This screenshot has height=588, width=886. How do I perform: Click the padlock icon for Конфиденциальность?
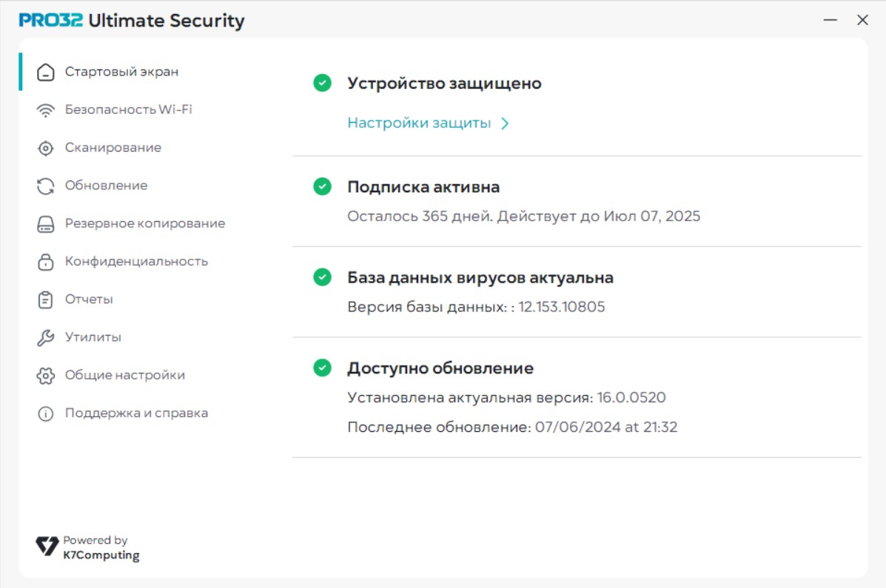(x=46, y=262)
